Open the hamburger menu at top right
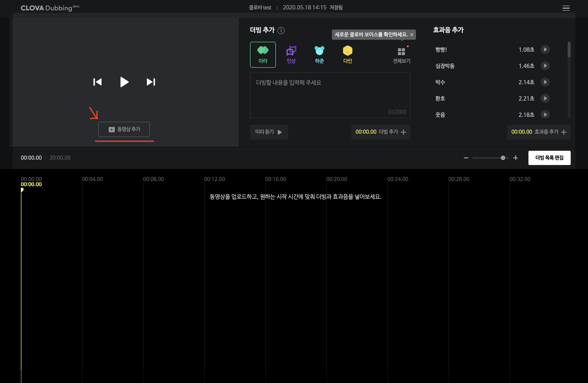 [x=566, y=8]
